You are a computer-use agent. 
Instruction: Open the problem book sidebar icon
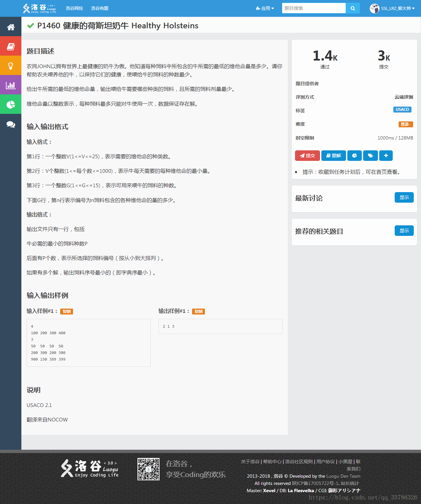[x=11, y=46]
